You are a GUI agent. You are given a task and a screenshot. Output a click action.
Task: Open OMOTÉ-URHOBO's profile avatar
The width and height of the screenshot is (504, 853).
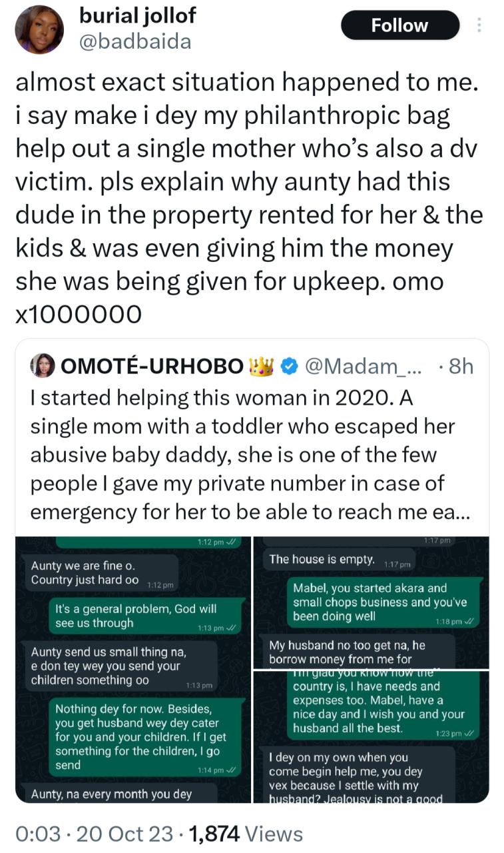click(x=42, y=365)
